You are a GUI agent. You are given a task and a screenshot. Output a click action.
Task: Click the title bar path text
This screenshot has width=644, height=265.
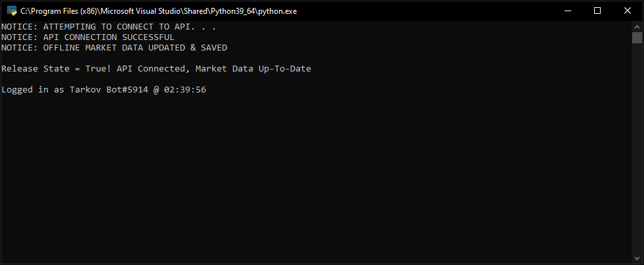[x=158, y=11]
